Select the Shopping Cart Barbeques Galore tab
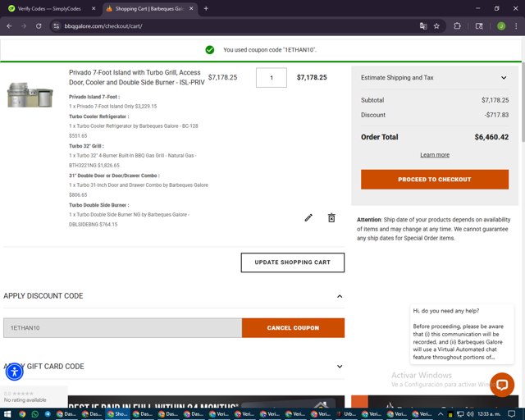The width and height of the screenshot is (525, 420). click(149, 9)
